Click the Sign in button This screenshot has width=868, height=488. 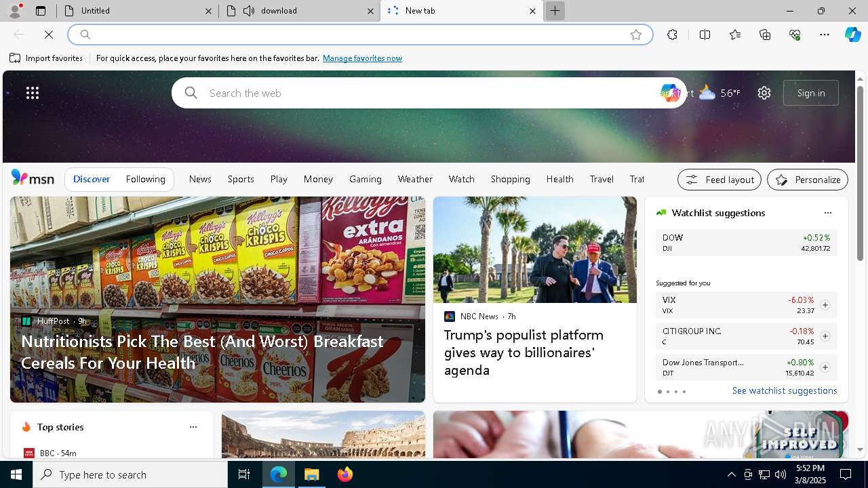[811, 93]
